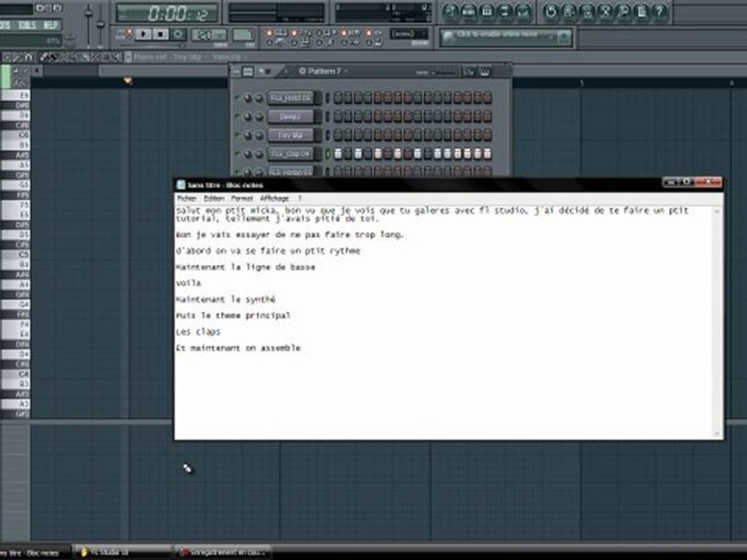Viewport: 747px width, 560px height.
Task: Open the Fichier menu in Bloc-notes
Action: (186, 198)
